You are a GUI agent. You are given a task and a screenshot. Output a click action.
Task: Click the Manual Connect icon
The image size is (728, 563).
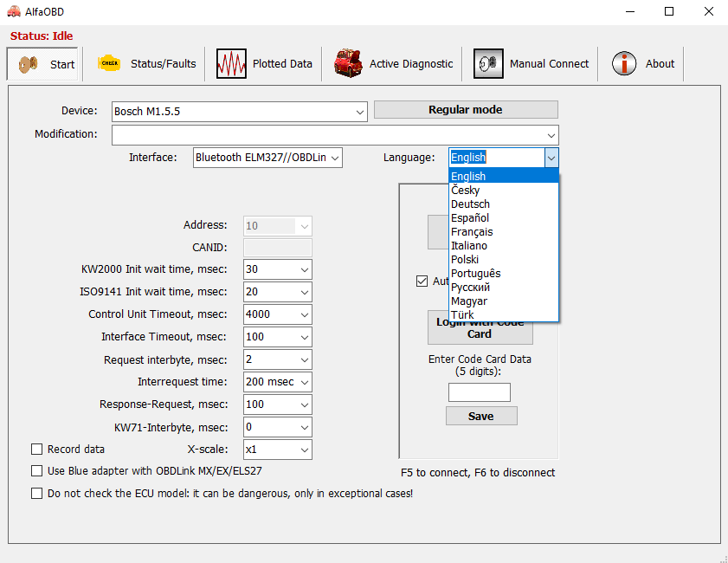(x=488, y=63)
